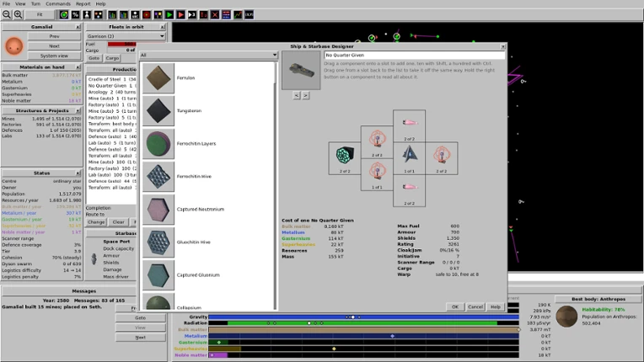Click the Prev planet button
The image size is (644, 362).
click(x=54, y=36)
